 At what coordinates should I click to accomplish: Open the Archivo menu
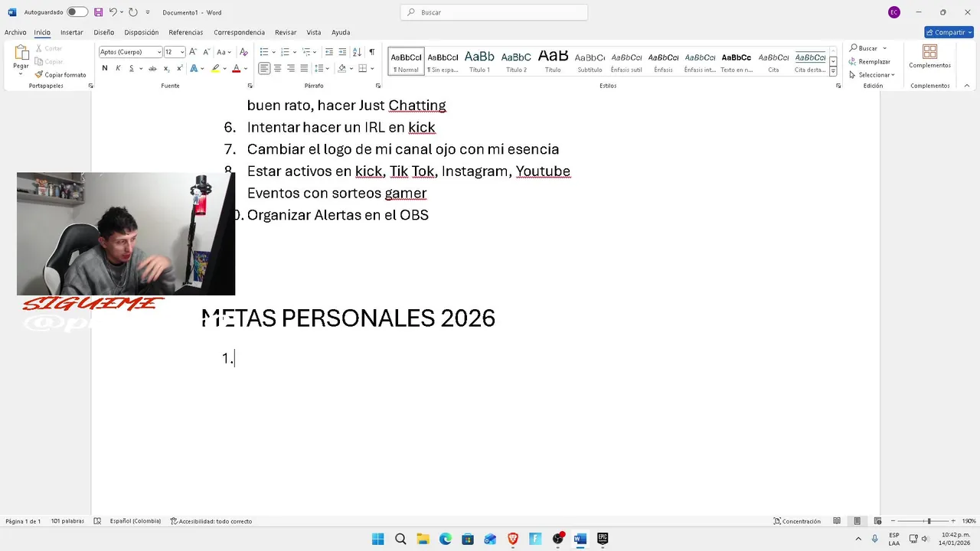pos(15,32)
